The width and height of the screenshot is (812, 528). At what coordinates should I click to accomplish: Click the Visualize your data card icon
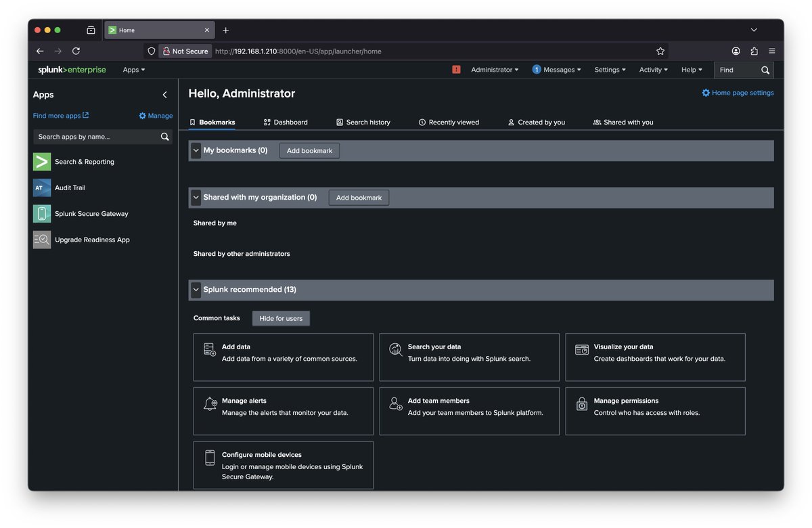(x=582, y=349)
